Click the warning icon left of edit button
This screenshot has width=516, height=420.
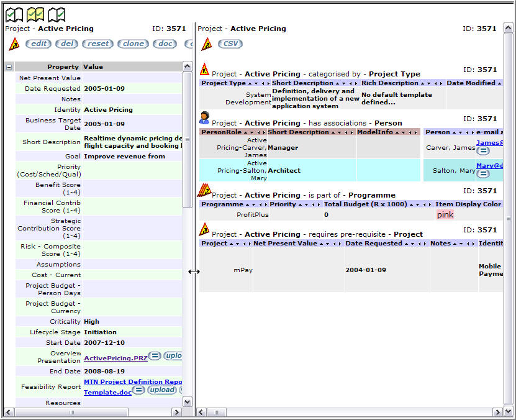(14, 44)
